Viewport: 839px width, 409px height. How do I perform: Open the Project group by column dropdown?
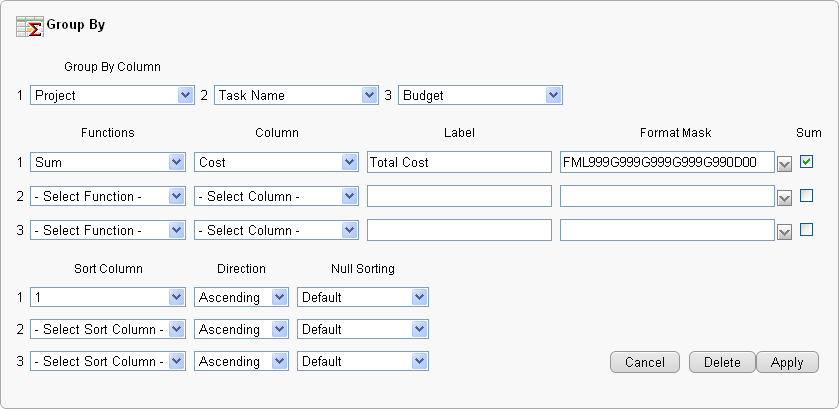[x=111, y=95]
